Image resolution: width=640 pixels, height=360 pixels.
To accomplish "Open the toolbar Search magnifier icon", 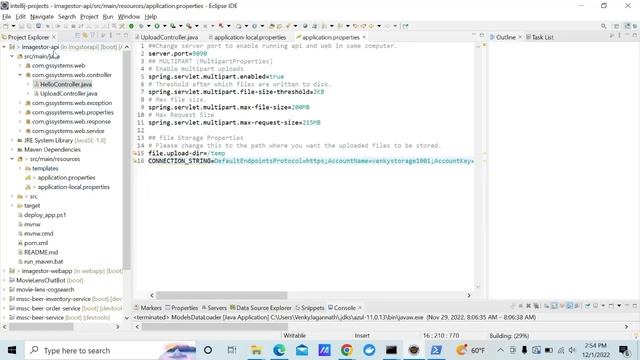I will click(x=603, y=26).
